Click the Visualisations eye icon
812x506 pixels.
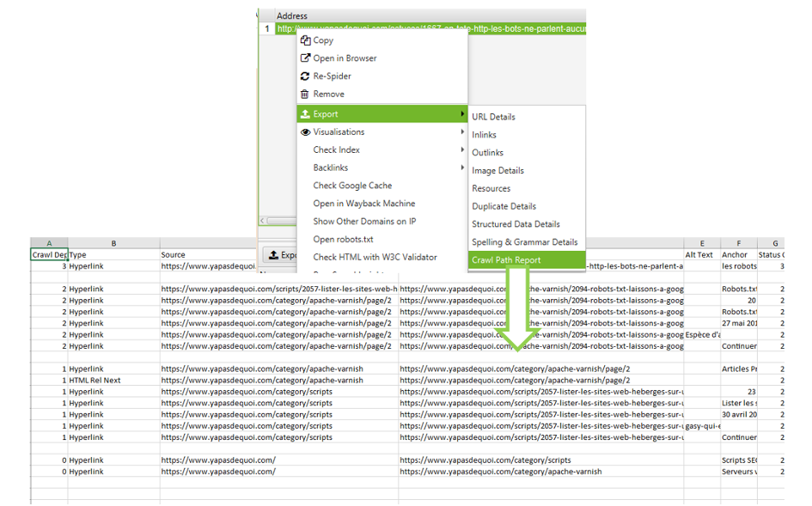(x=305, y=132)
